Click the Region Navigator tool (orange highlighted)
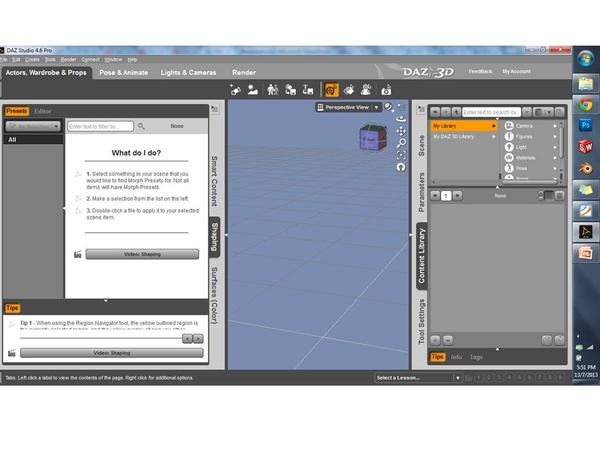 pyautogui.click(x=331, y=90)
